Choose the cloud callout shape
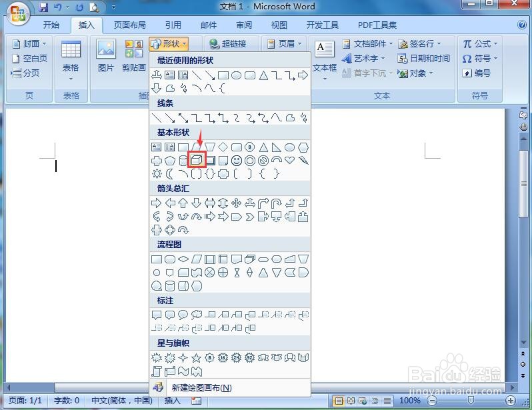532x410 pixels. pyautogui.click(x=197, y=315)
